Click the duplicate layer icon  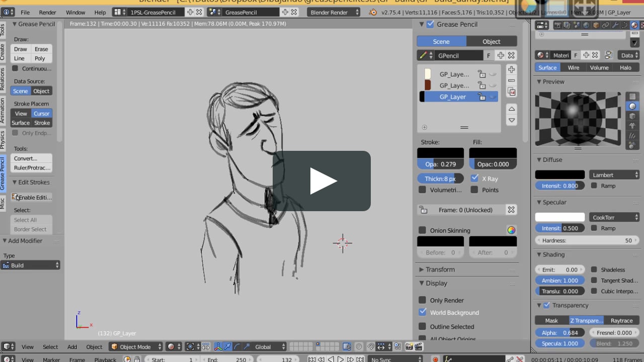(512, 92)
